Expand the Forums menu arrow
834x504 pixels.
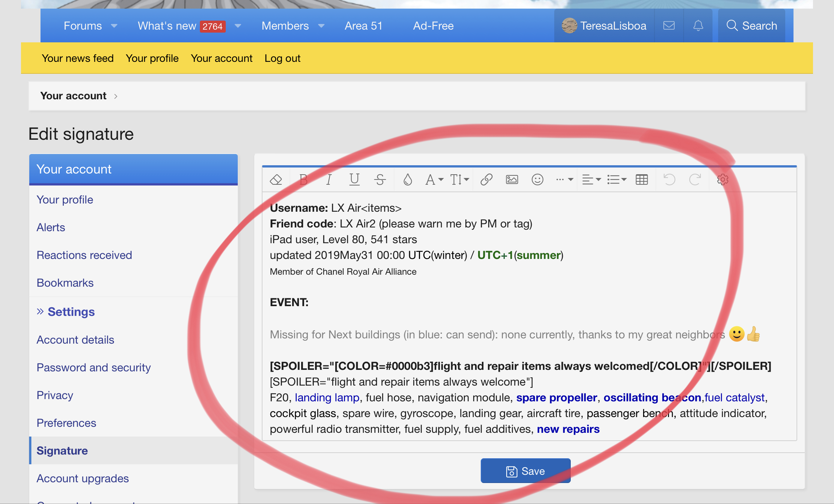click(114, 26)
